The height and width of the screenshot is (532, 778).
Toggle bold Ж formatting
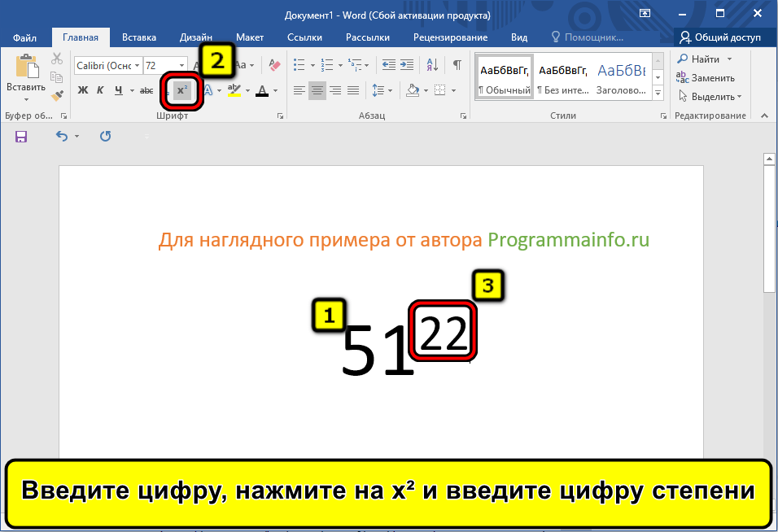point(82,90)
